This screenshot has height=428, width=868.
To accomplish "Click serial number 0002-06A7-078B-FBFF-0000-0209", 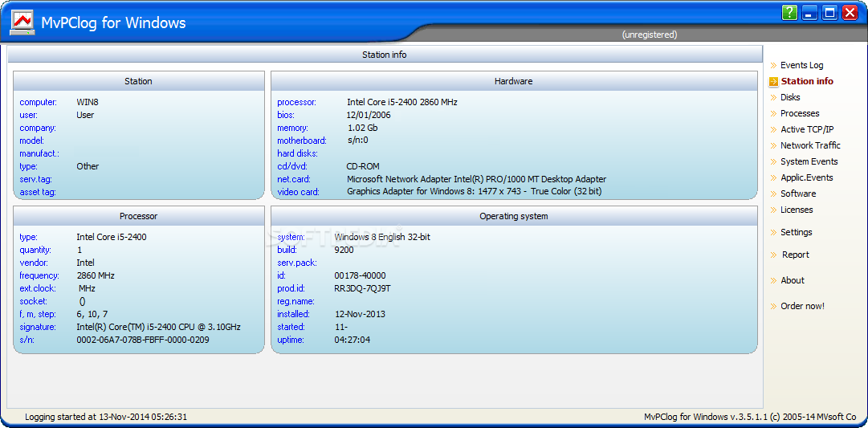I will pyautogui.click(x=143, y=340).
